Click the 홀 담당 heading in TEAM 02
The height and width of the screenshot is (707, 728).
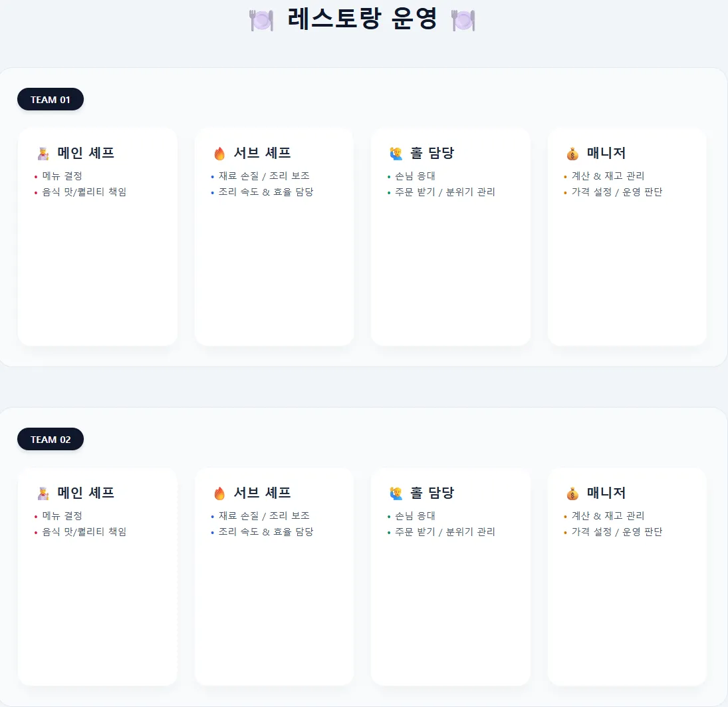coord(432,493)
